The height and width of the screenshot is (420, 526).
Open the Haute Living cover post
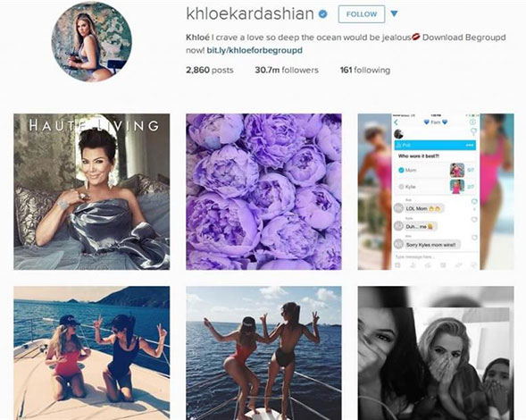tap(92, 192)
